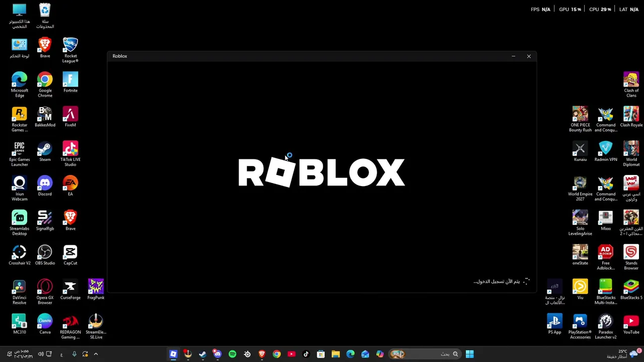The image size is (644, 362).
Task: Open the volume control in system tray
Action: point(41,354)
